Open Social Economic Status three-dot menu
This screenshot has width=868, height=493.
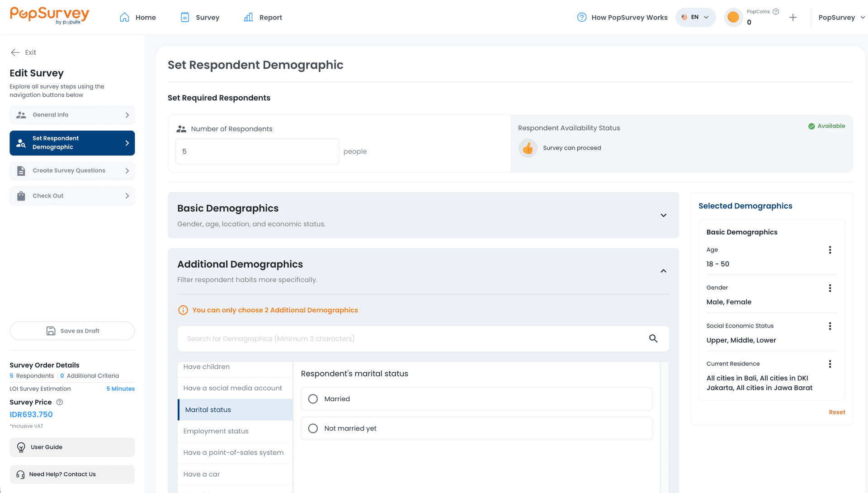(830, 326)
